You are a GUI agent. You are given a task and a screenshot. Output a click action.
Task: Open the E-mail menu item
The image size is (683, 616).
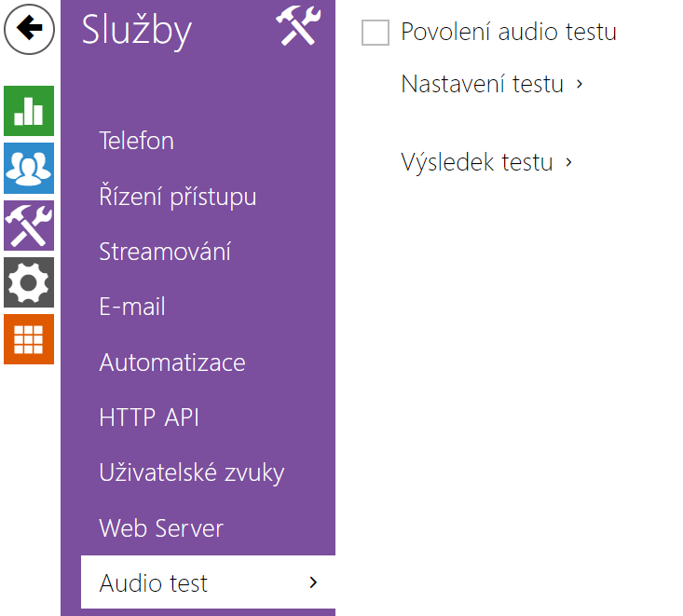click(132, 307)
